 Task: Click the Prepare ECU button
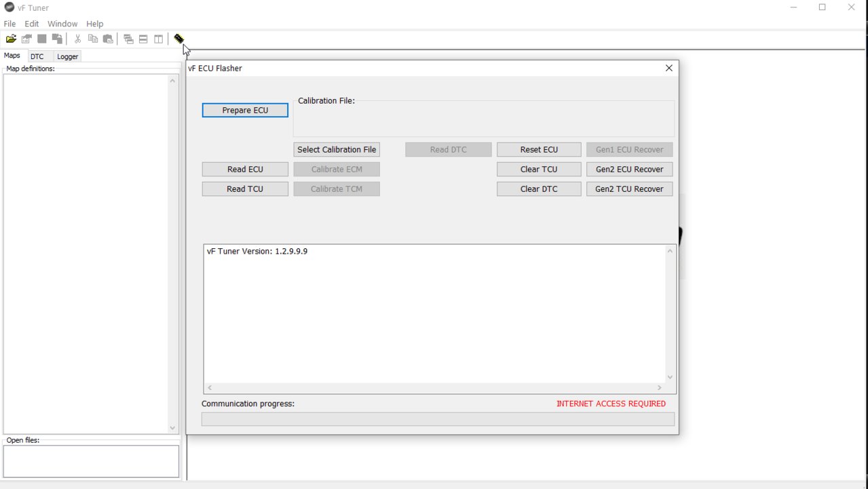(x=245, y=110)
